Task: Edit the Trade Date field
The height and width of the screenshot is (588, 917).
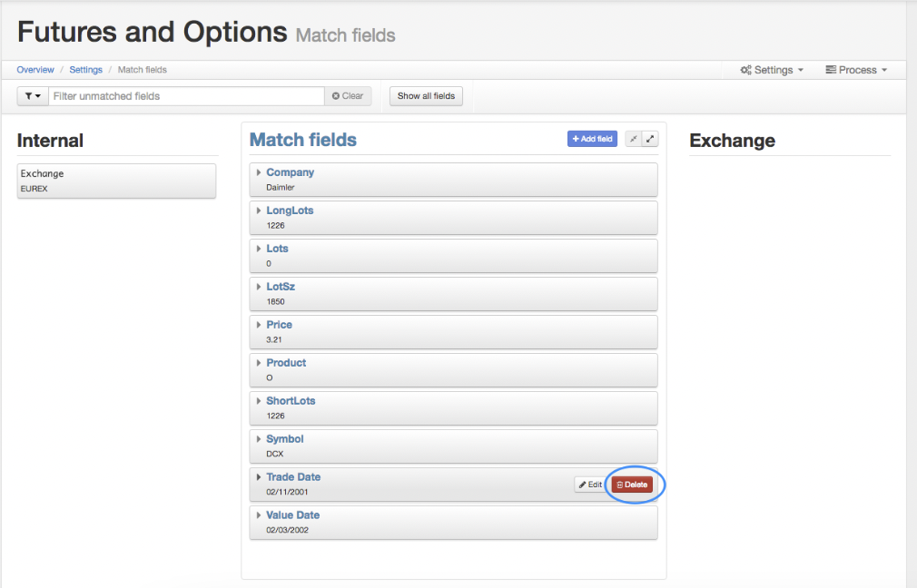Action: [591, 485]
